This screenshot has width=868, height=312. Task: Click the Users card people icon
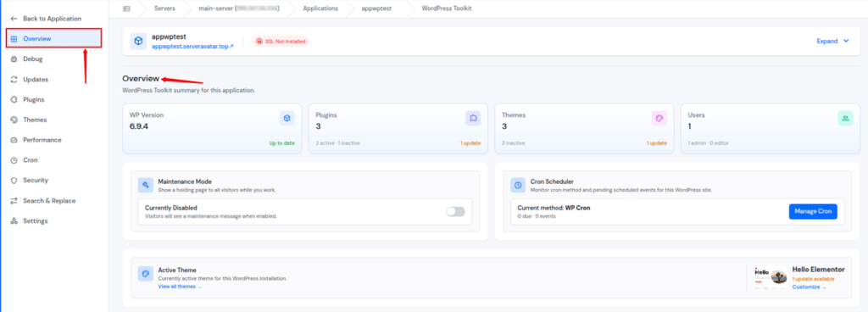(845, 119)
